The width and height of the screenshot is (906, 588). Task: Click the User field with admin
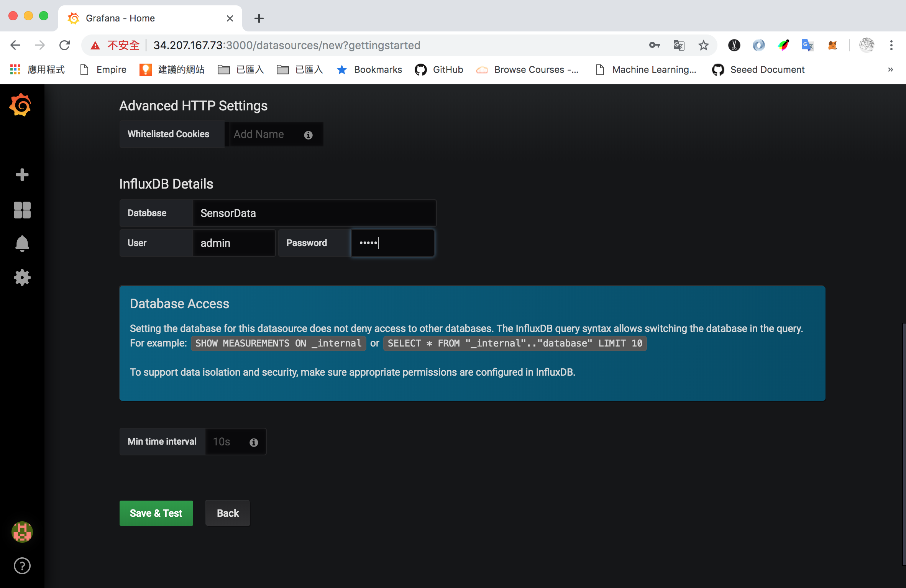click(234, 243)
